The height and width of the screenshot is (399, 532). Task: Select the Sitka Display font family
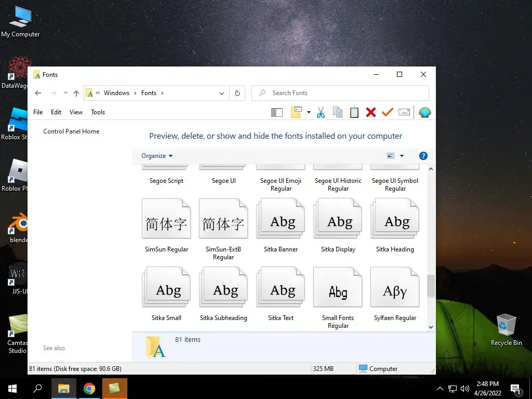[x=338, y=225]
